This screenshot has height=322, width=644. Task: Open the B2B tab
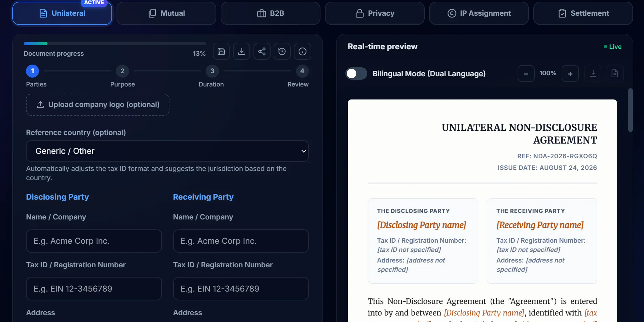[271, 13]
